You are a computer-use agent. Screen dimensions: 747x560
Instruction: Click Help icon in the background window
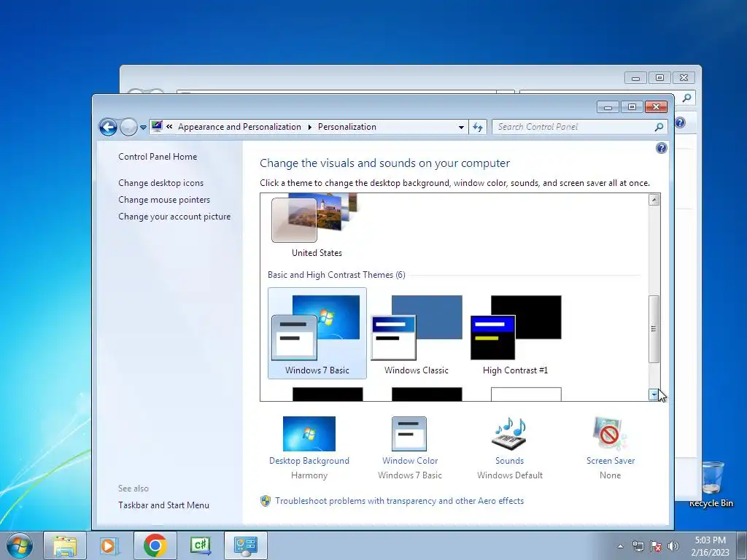680,122
